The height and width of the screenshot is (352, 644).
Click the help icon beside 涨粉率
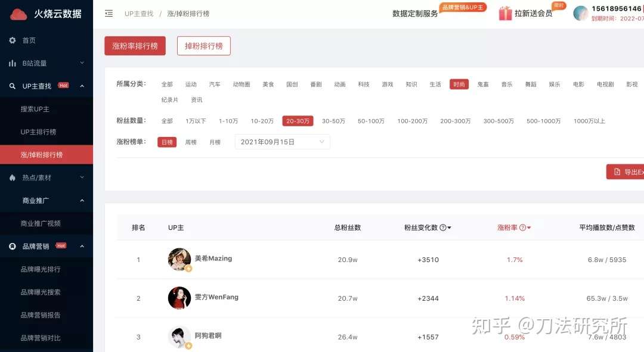click(x=522, y=228)
